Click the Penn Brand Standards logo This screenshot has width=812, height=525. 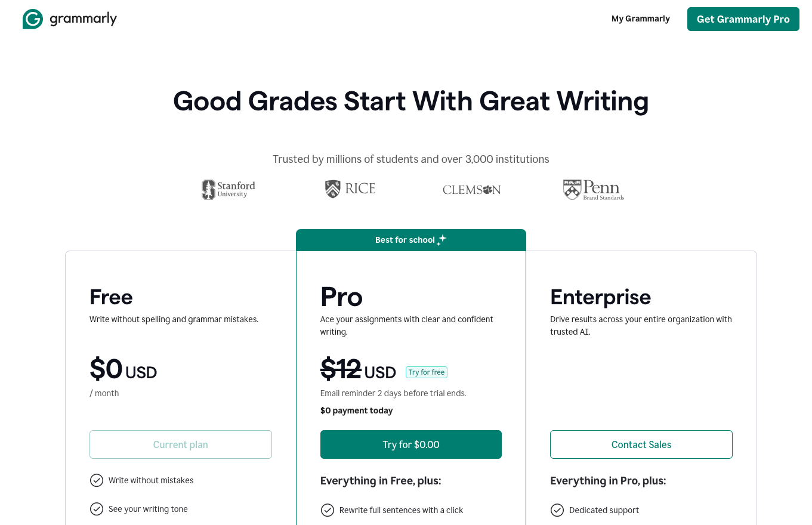tap(594, 190)
